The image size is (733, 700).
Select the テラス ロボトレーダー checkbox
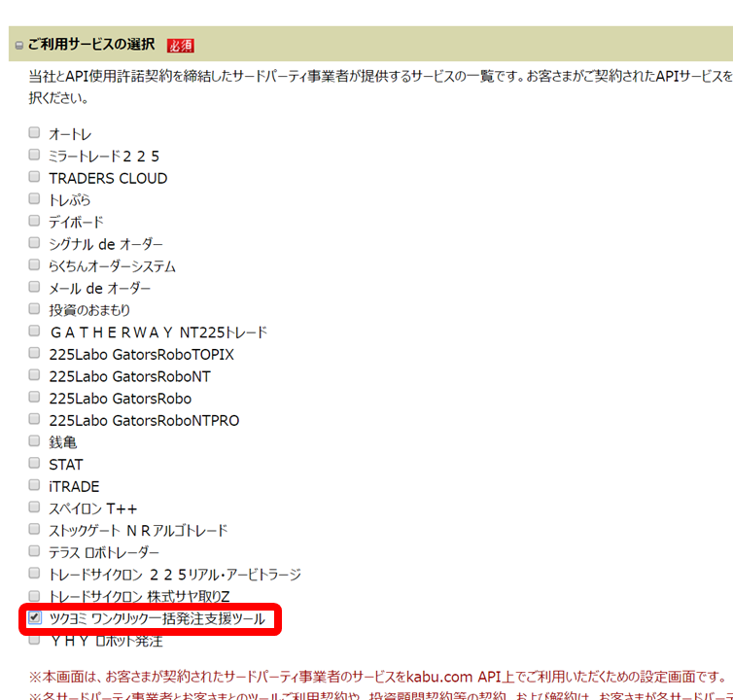[34, 551]
